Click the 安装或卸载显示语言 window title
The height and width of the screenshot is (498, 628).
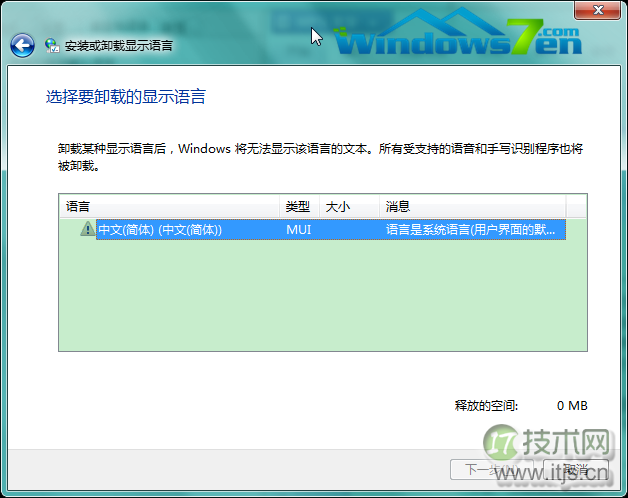(x=119, y=46)
